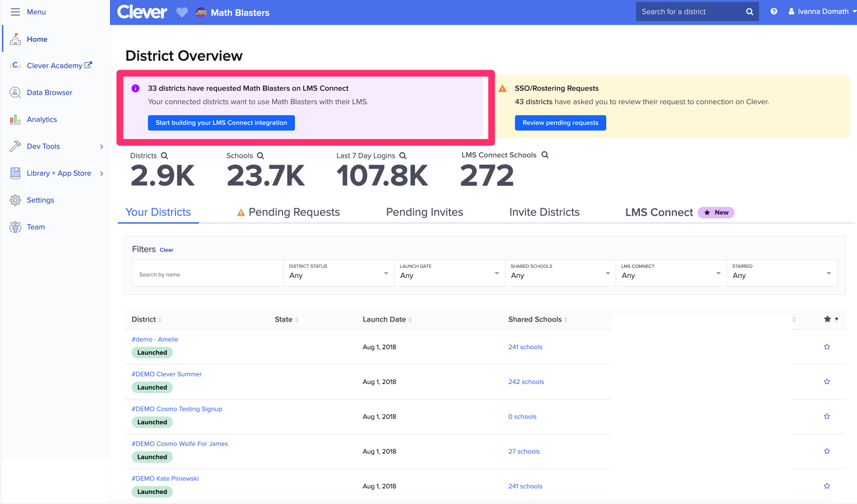Star the #demo - Amelie district row
857x504 pixels.
pos(827,347)
